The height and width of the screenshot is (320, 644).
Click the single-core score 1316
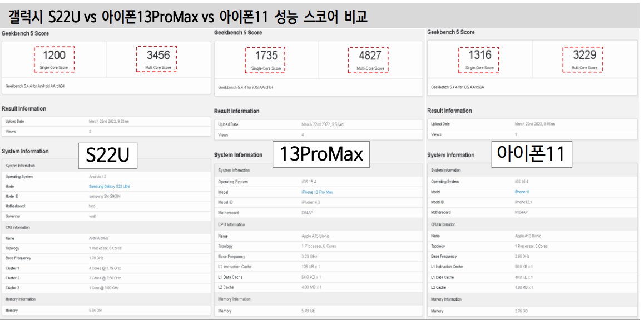pyautogui.click(x=480, y=54)
